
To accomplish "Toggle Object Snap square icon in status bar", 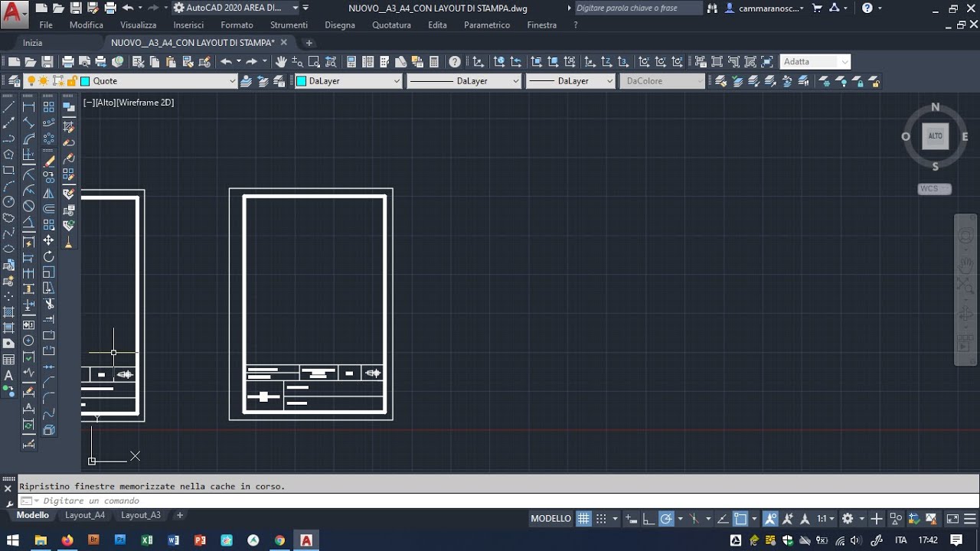I will click(740, 519).
